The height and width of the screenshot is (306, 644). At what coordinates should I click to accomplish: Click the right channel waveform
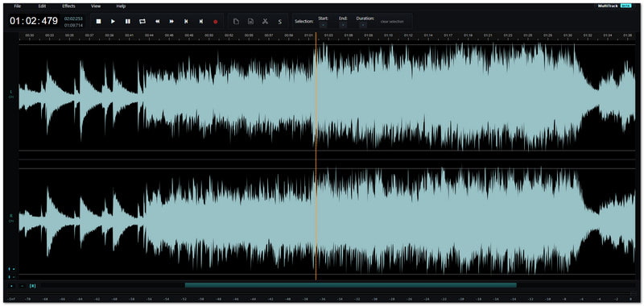click(x=327, y=221)
